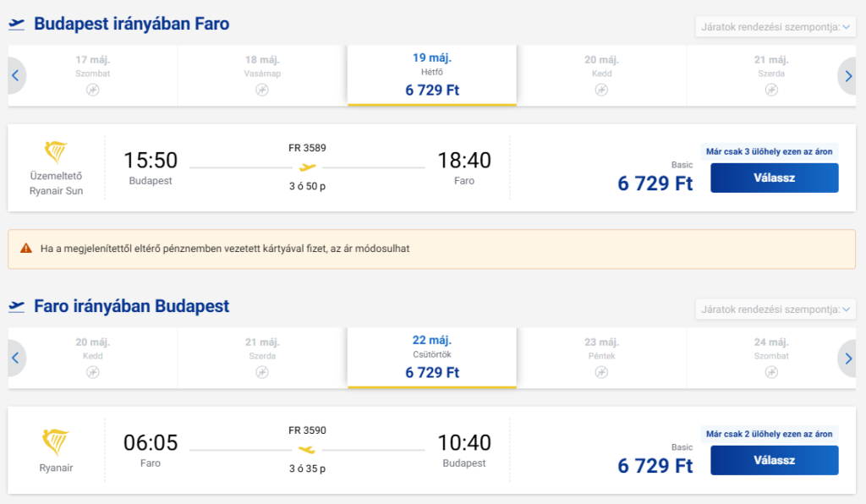Viewport: 866px width, 504px height.
Task: Click the Ryanair harp logo on return flight
Action: point(56,441)
